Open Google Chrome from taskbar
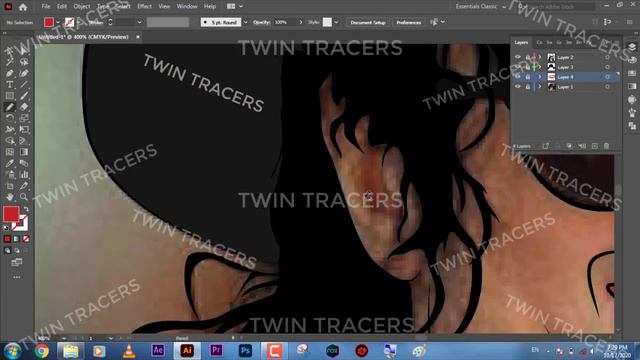Image resolution: width=640 pixels, height=360 pixels. pos(42,351)
